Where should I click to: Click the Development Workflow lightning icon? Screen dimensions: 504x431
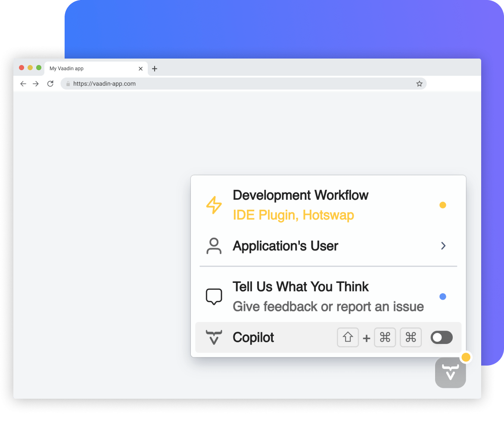[x=214, y=205]
